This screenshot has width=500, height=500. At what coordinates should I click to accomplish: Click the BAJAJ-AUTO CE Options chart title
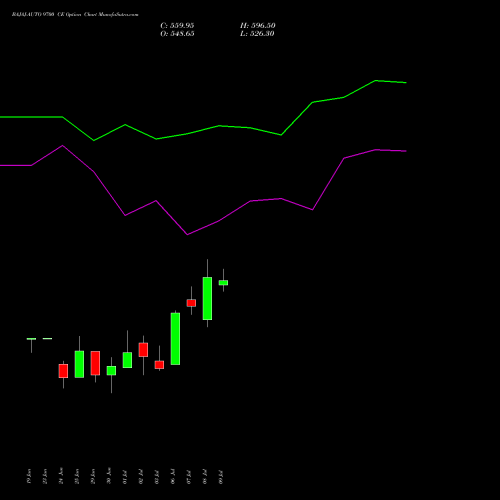pyautogui.click(x=75, y=15)
